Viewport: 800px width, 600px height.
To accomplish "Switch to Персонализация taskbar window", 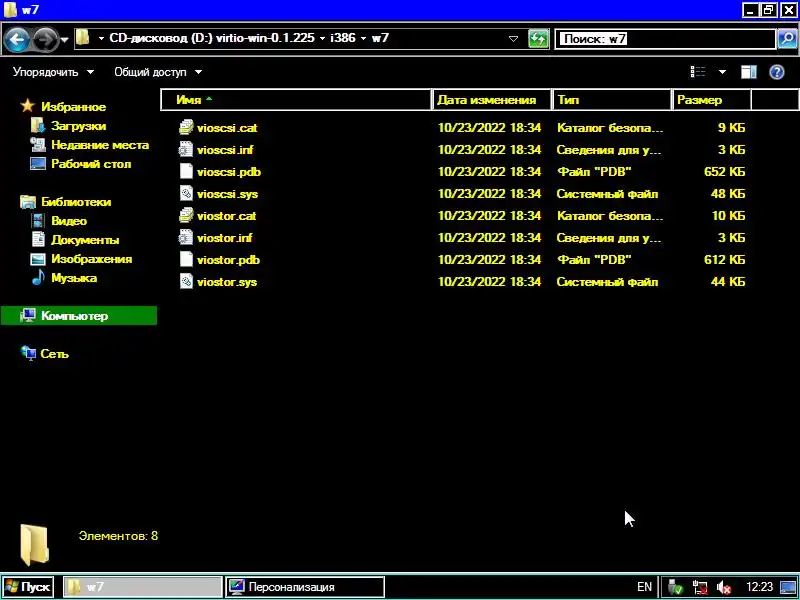I will 305,587.
